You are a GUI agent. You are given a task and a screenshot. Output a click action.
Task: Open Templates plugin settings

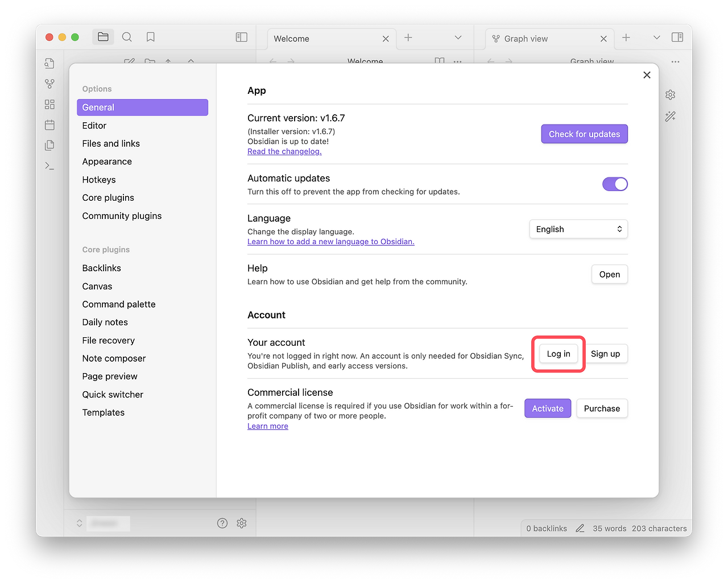[142, 413]
